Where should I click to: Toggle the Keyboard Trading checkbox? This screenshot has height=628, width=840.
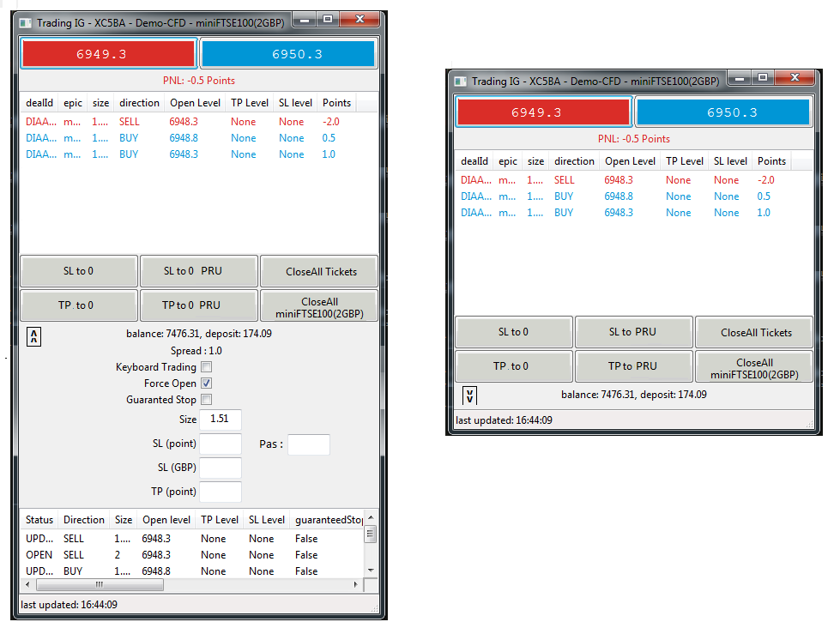tap(207, 367)
